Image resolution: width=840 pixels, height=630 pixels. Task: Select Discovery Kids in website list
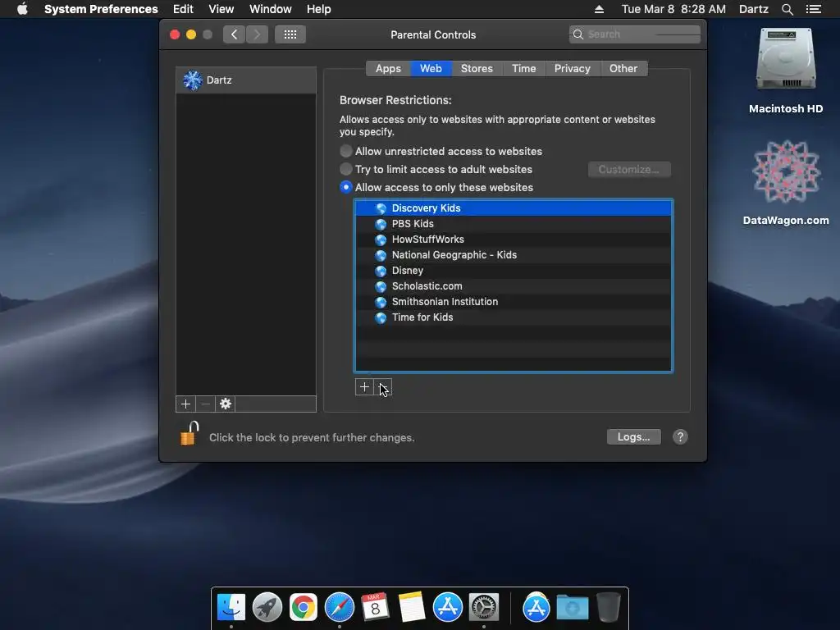click(x=514, y=208)
